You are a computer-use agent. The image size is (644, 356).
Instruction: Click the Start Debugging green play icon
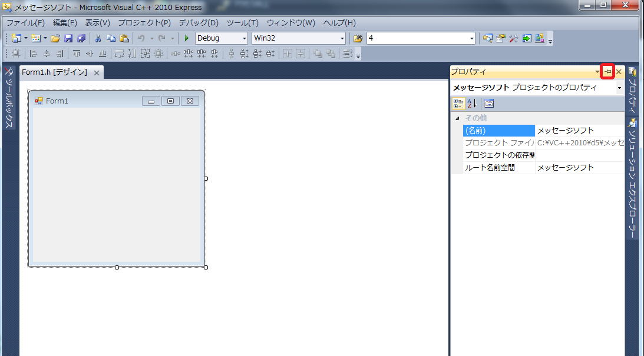coord(187,38)
